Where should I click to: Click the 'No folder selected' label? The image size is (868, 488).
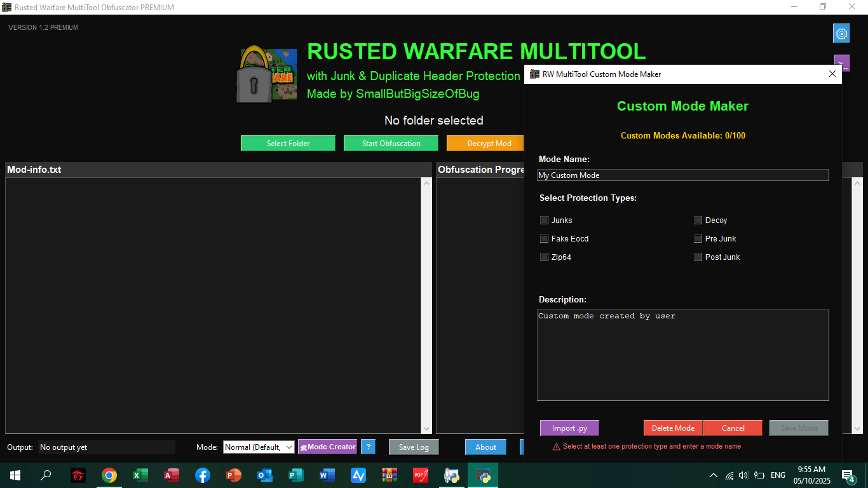point(434,121)
